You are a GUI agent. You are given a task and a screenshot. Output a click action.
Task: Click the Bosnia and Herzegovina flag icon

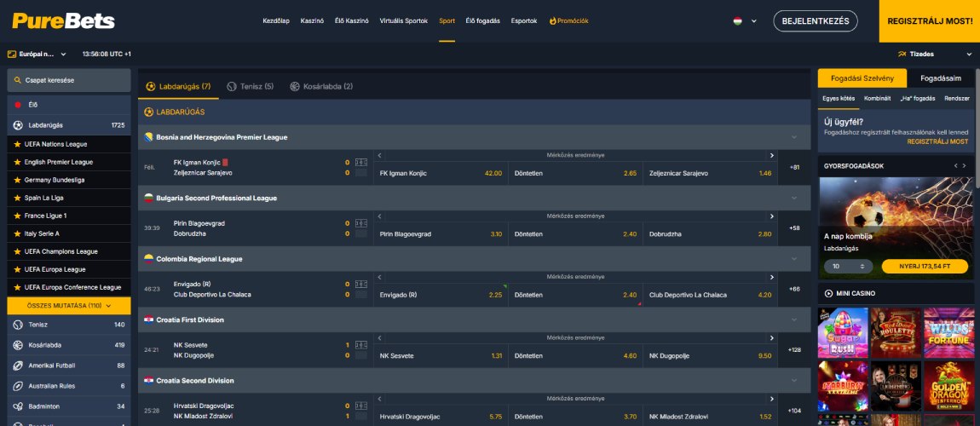coord(149,137)
